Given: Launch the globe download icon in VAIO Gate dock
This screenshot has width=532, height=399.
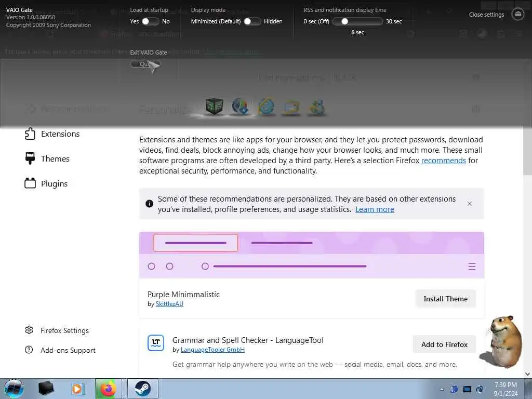Looking at the screenshot, I should click(240, 107).
